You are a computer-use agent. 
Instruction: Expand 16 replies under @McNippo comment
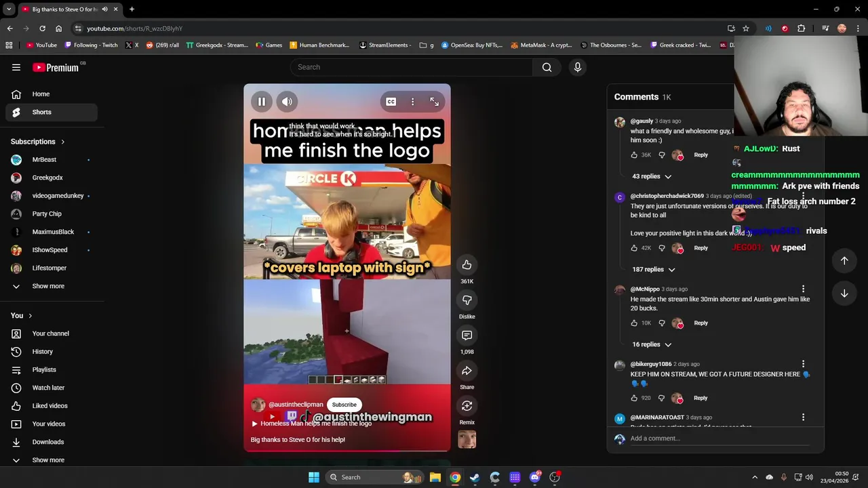[x=652, y=344]
